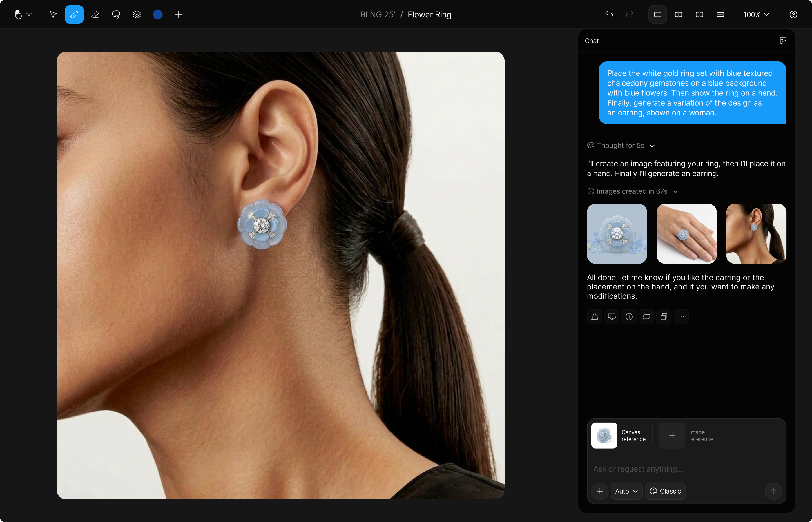Open the earring on woman thumbnail
Viewport: 812px width, 522px height.
click(756, 233)
